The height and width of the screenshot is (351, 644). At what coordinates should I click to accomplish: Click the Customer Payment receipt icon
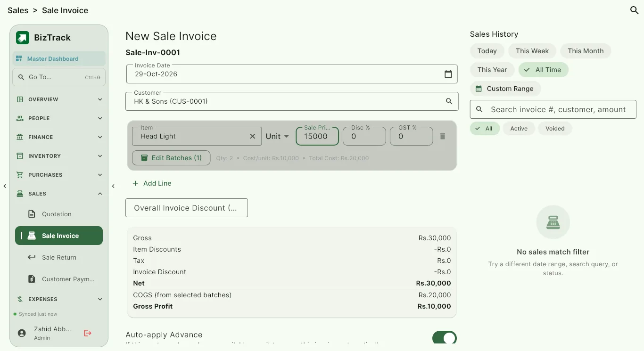click(32, 279)
